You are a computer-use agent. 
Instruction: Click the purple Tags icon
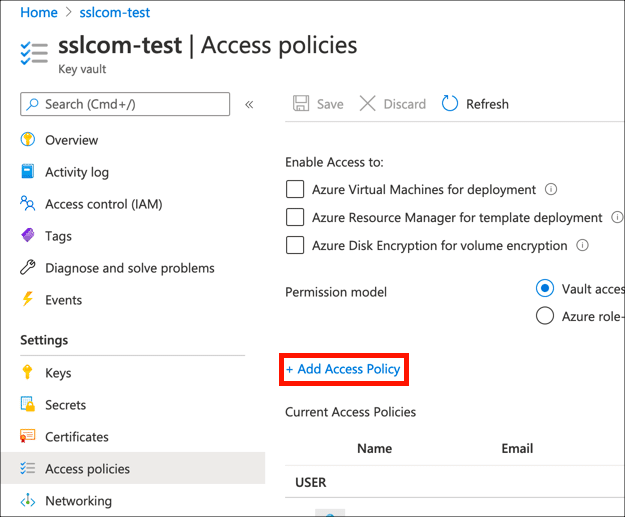pyautogui.click(x=27, y=236)
